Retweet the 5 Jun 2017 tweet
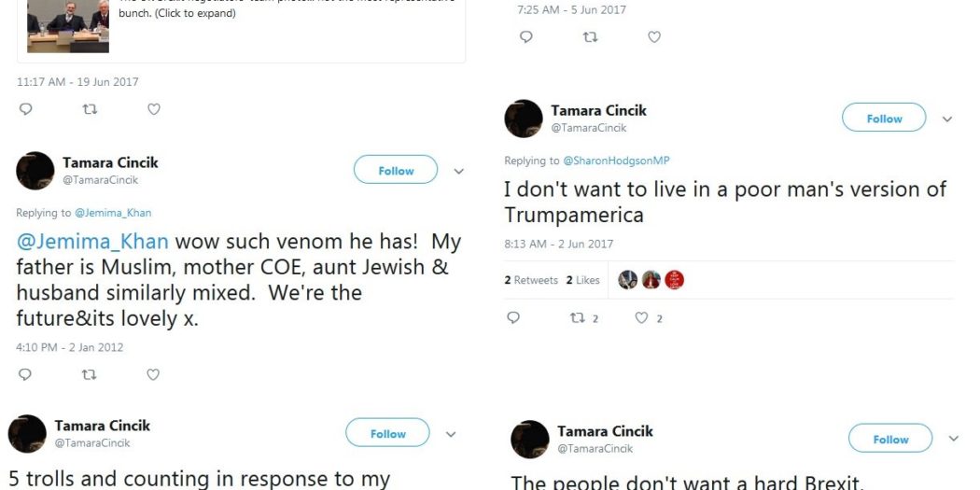The width and height of the screenshot is (980, 490). point(590,37)
